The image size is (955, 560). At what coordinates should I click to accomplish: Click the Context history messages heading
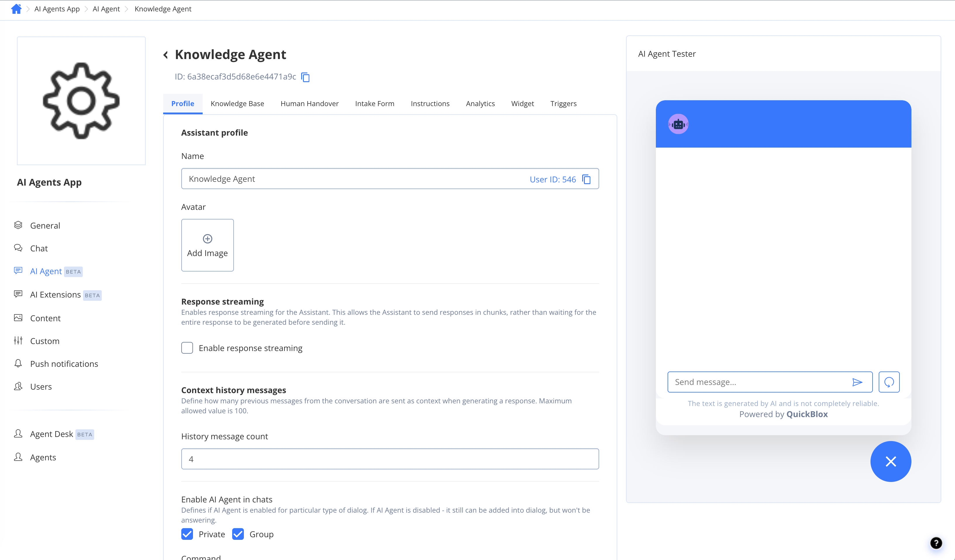click(x=233, y=390)
